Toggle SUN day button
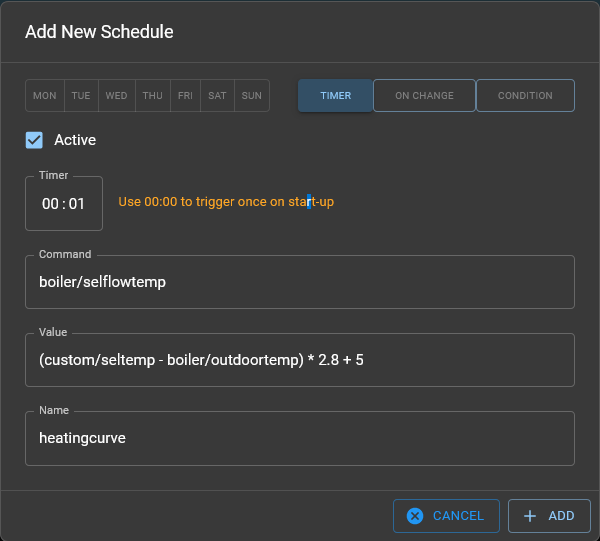 pyautogui.click(x=252, y=96)
